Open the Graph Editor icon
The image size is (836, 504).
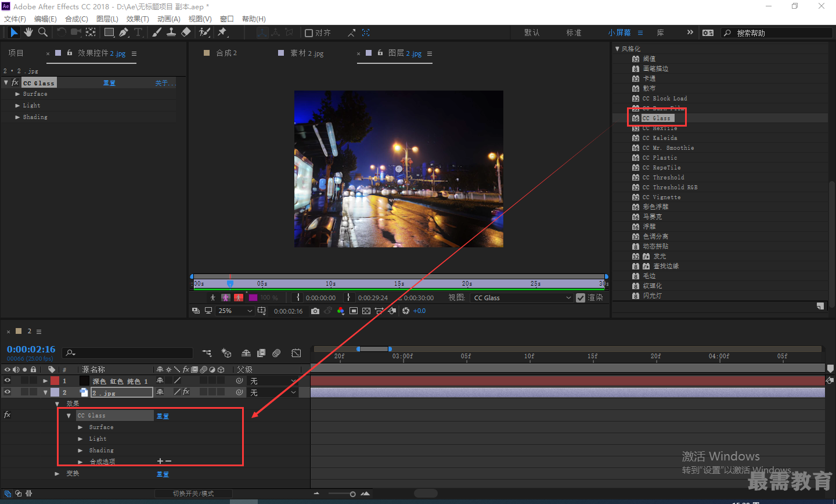coord(296,353)
